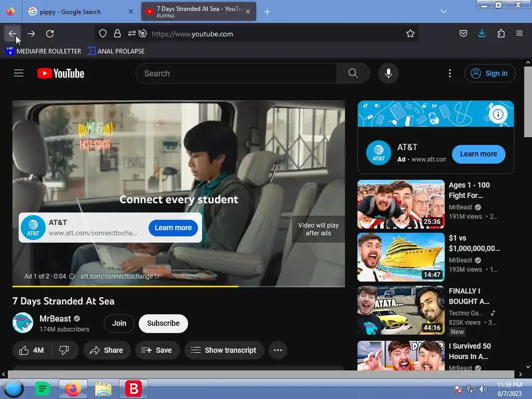532x399 pixels.
Task: Click the page vertical scrollbar thumb
Action: [x=528, y=102]
